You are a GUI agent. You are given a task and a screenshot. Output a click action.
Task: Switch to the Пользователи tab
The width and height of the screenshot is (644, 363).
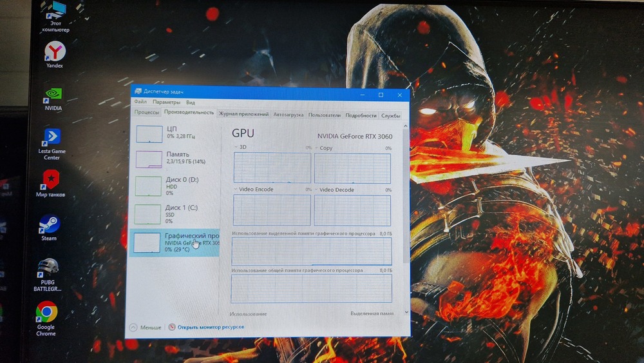point(325,115)
